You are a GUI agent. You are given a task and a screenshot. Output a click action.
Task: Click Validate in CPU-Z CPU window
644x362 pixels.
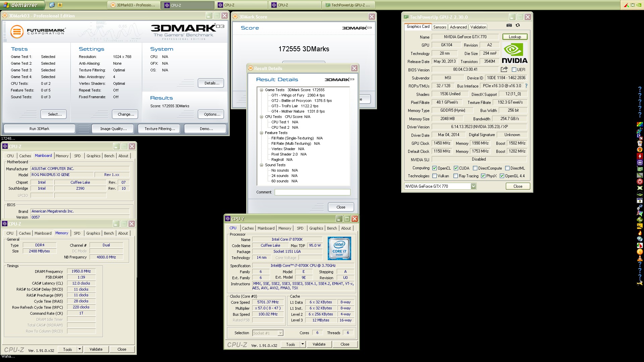click(319, 344)
